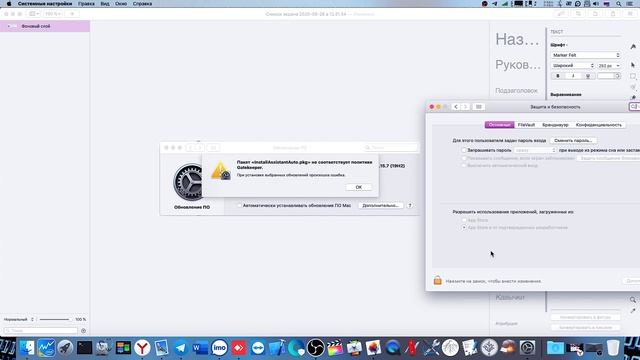Open Microsoft Word from the dock

[200, 348]
